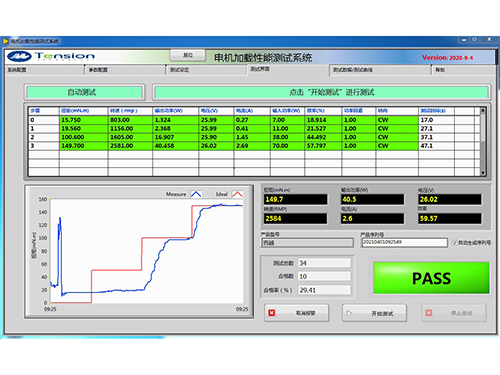This screenshot has width=500, height=375.
Task: Click torque cell 100.600 in row 2
Action: [x=84, y=137]
